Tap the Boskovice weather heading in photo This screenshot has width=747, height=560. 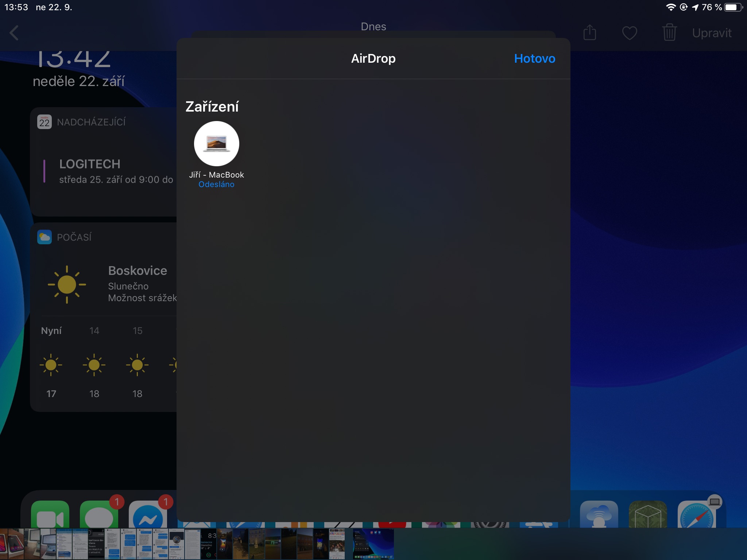coord(138,271)
